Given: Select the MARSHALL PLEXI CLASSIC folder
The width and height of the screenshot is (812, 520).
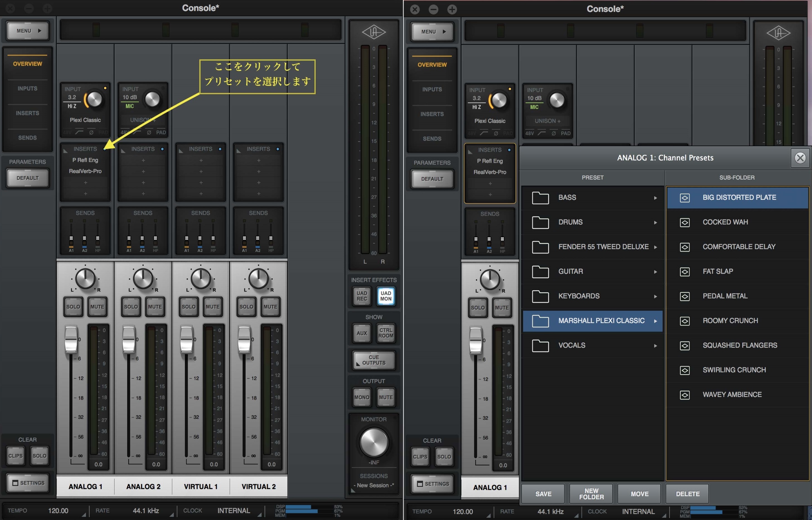Looking at the screenshot, I should [593, 321].
